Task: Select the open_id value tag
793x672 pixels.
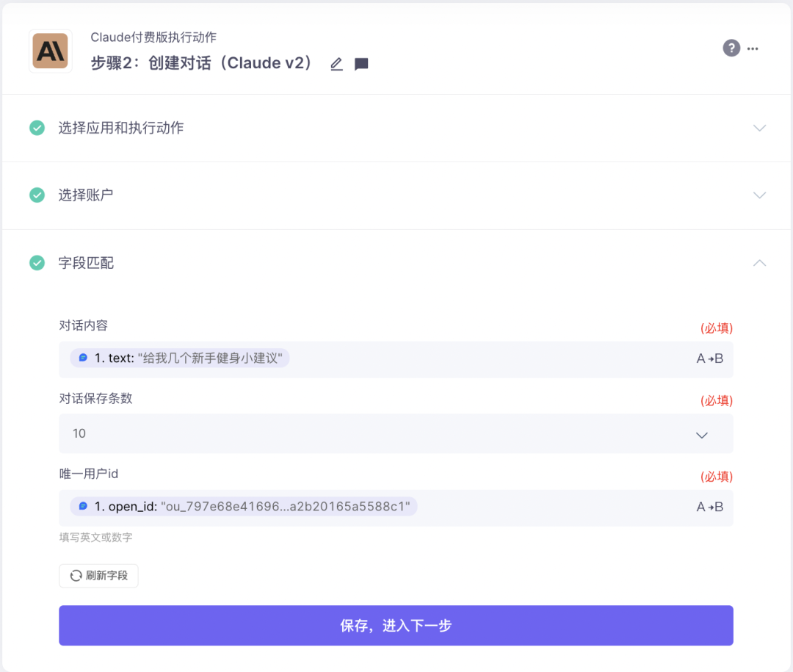Action: pos(244,506)
